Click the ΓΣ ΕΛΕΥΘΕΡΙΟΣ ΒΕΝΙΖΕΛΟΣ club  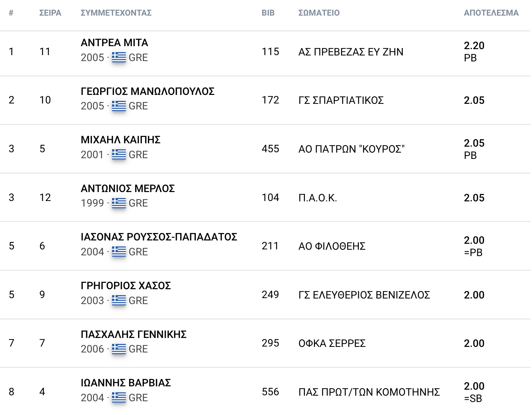pos(364,295)
